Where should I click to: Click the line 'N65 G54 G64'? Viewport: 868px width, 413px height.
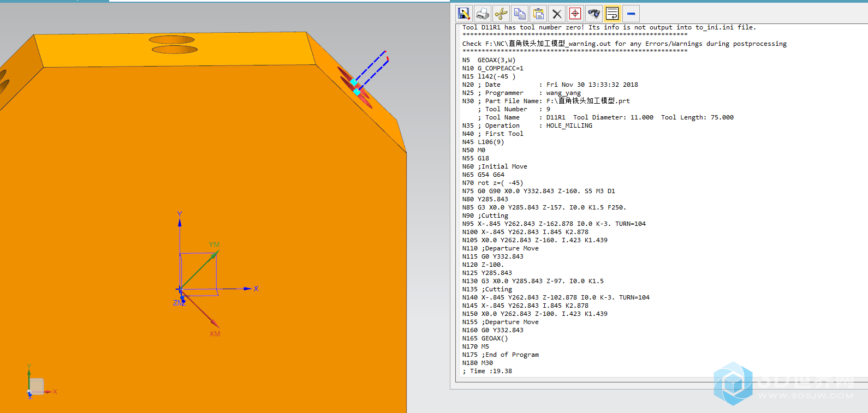[x=483, y=175]
